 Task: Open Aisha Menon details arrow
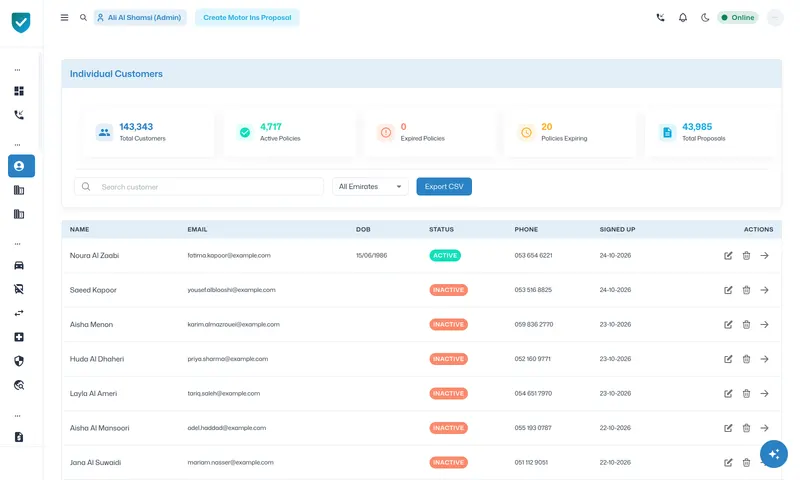(764, 324)
